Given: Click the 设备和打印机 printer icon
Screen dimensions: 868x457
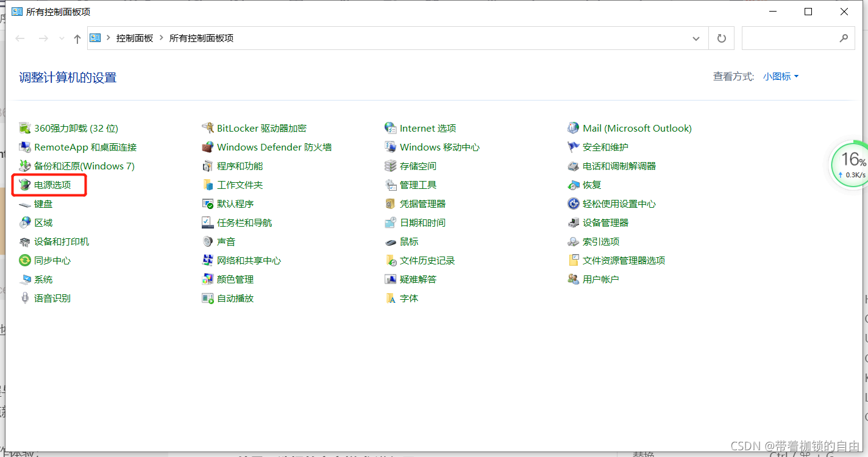Looking at the screenshot, I should (x=25, y=241).
